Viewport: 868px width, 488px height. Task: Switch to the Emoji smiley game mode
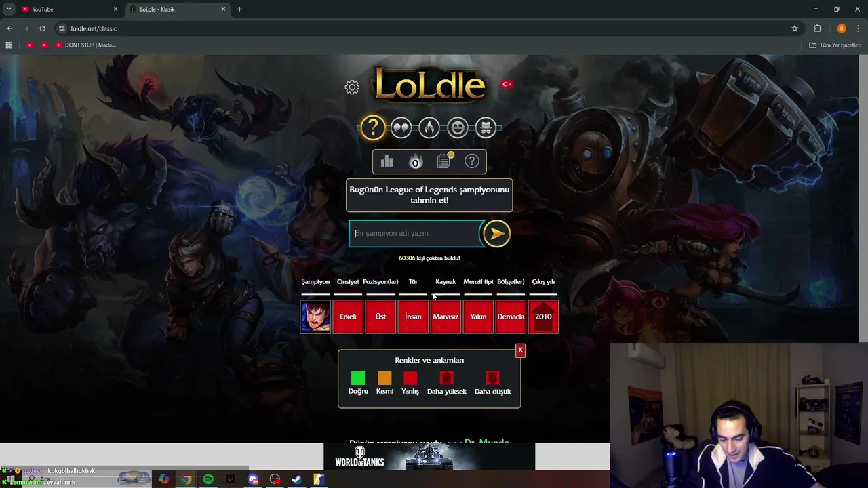[458, 127]
